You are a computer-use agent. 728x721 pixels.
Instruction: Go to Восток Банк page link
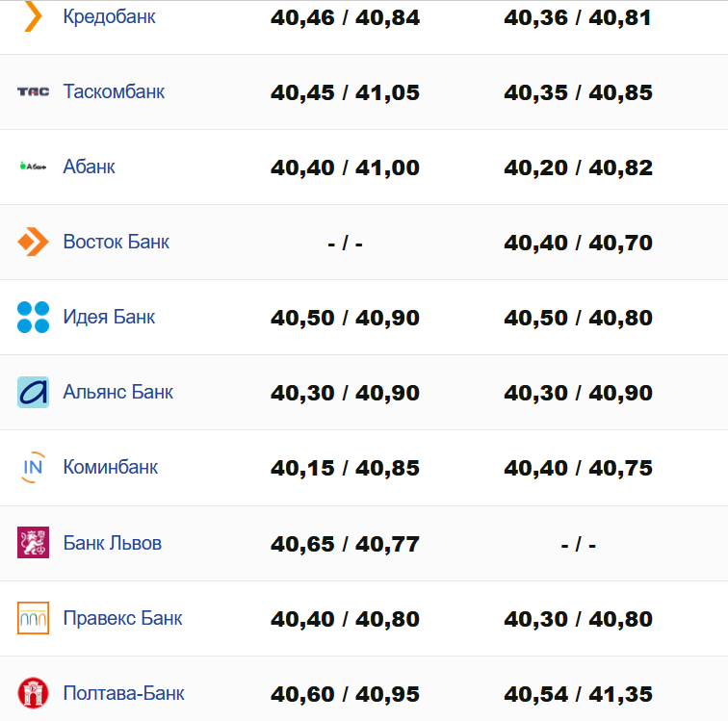(116, 242)
